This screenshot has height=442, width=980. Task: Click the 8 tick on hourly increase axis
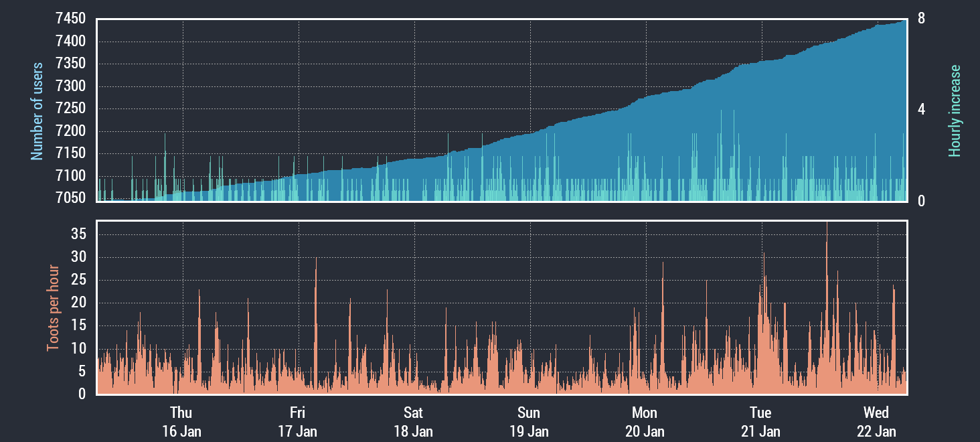[921, 19]
